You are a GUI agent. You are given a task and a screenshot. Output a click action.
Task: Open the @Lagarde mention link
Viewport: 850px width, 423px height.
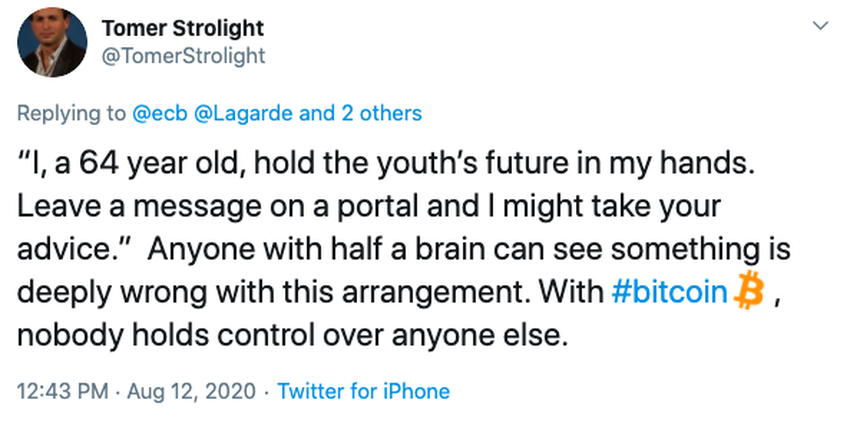[x=241, y=113]
